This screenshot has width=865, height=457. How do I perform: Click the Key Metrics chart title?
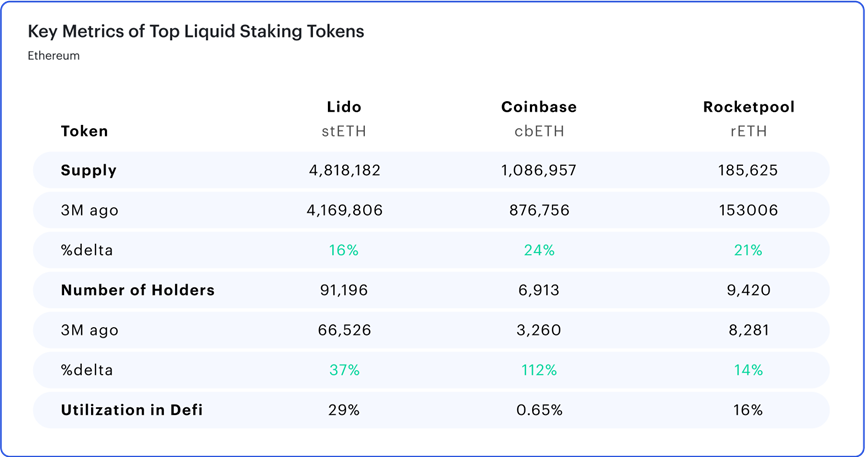click(196, 31)
